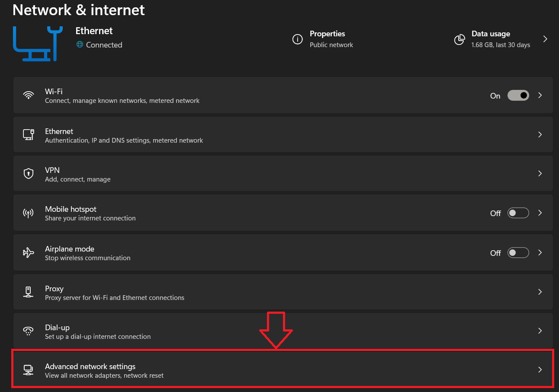Click the Wi-Fi signal icon

click(29, 96)
